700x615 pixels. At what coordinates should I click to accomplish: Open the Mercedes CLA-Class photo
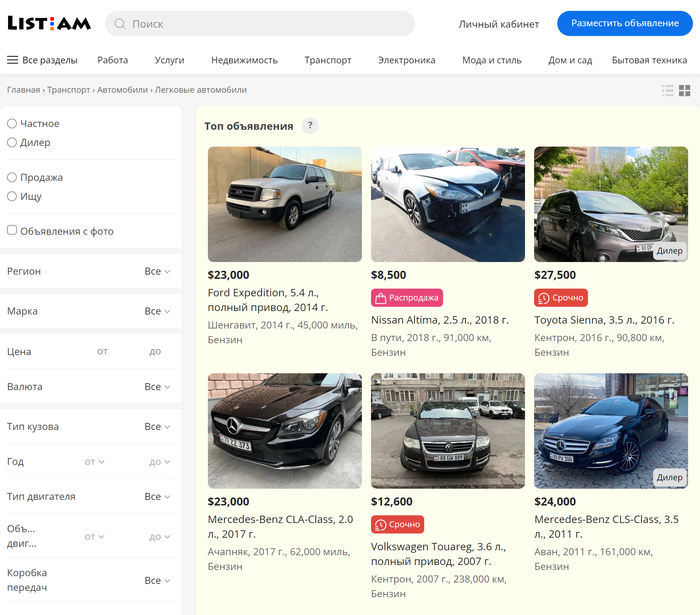[285, 431]
